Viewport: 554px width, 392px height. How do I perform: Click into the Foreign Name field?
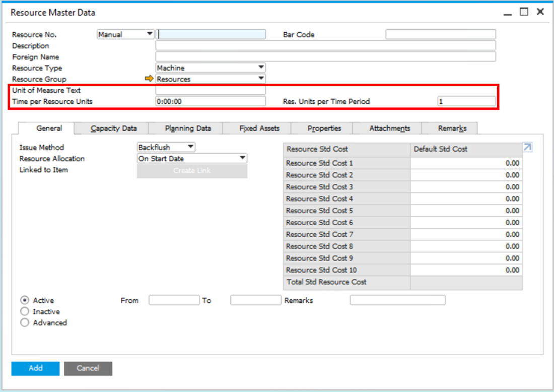pos(325,56)
